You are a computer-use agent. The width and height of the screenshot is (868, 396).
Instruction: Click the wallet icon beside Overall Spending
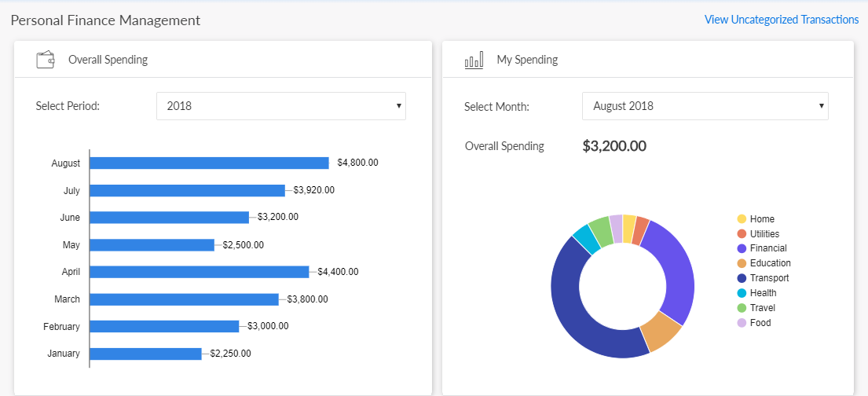pyautogui.click(x=46, y=60)
